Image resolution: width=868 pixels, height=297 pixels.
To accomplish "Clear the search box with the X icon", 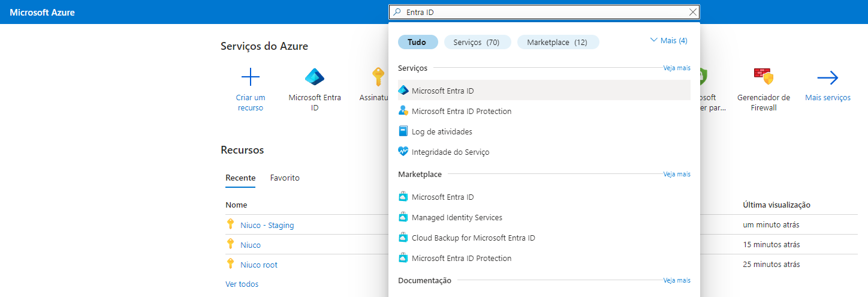I will 693,12.
